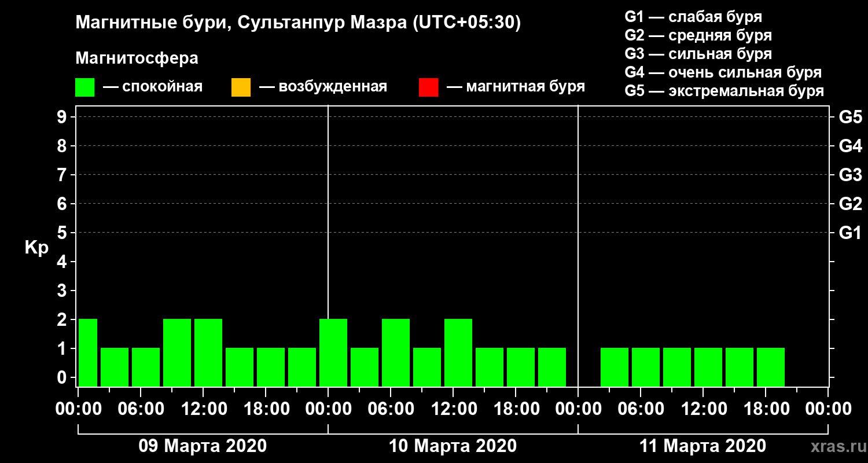
Task: Click the Kp 2 bar at 06:00 on 10 Марта
Action: point(396,352)
